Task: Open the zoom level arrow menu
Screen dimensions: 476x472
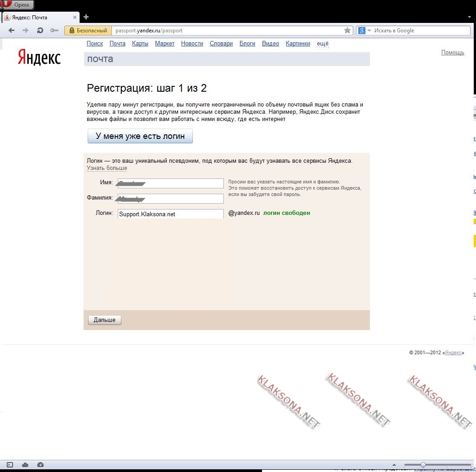Action: click(394, 465)
